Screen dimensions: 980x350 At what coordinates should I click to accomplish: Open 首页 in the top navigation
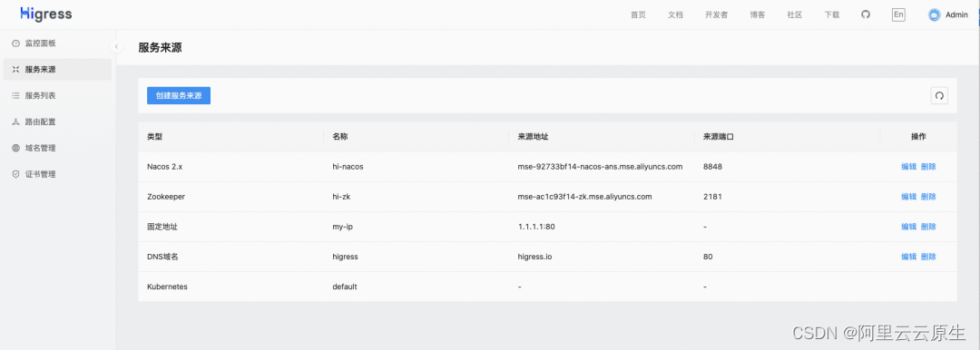638,15
